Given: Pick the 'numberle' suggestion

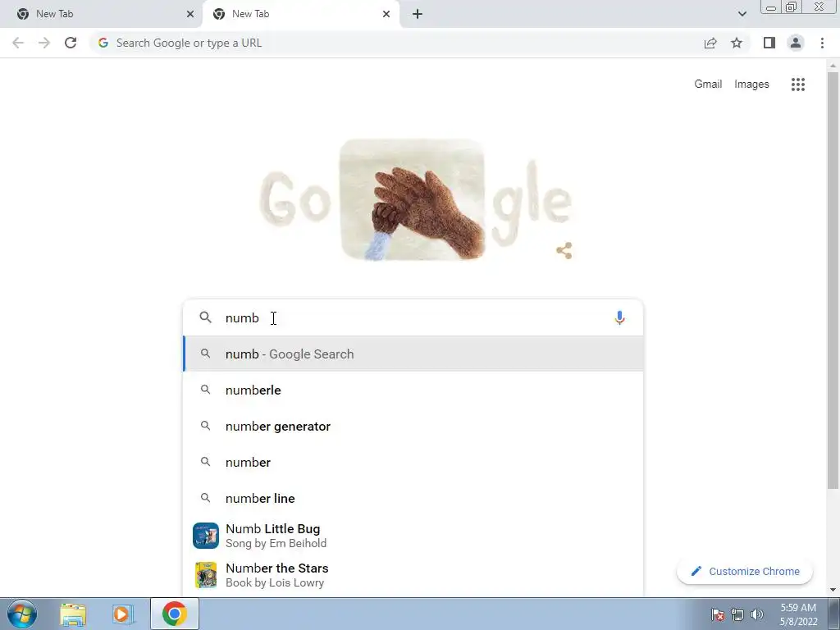Looking at the screenshot, I should [413, 390].
